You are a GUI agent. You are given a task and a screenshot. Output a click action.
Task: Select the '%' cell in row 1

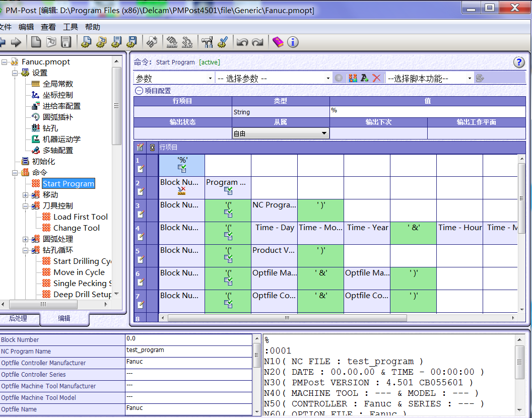pos(182,165)
